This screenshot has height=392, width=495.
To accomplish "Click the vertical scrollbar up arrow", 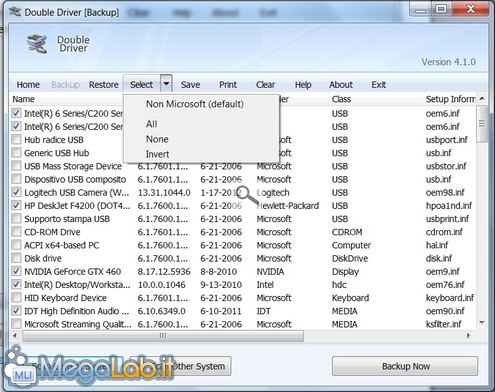I will tap(482, 99).
